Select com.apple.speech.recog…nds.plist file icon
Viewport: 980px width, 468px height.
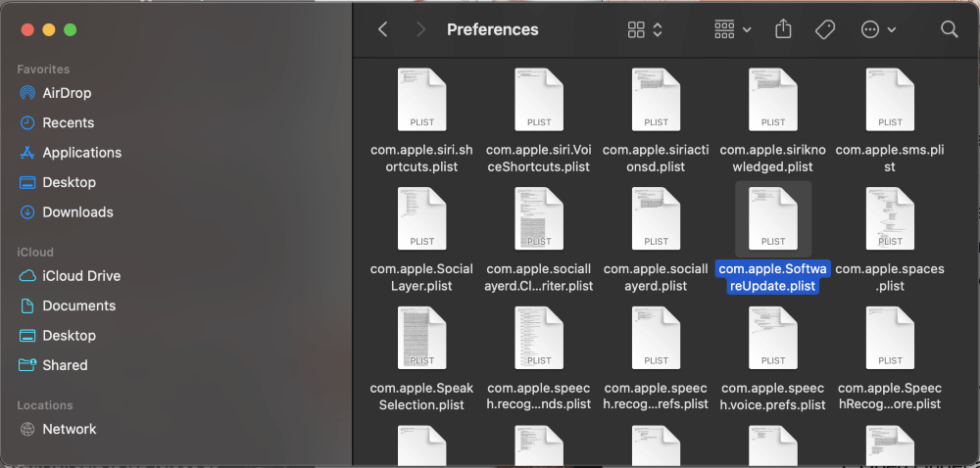539,338
